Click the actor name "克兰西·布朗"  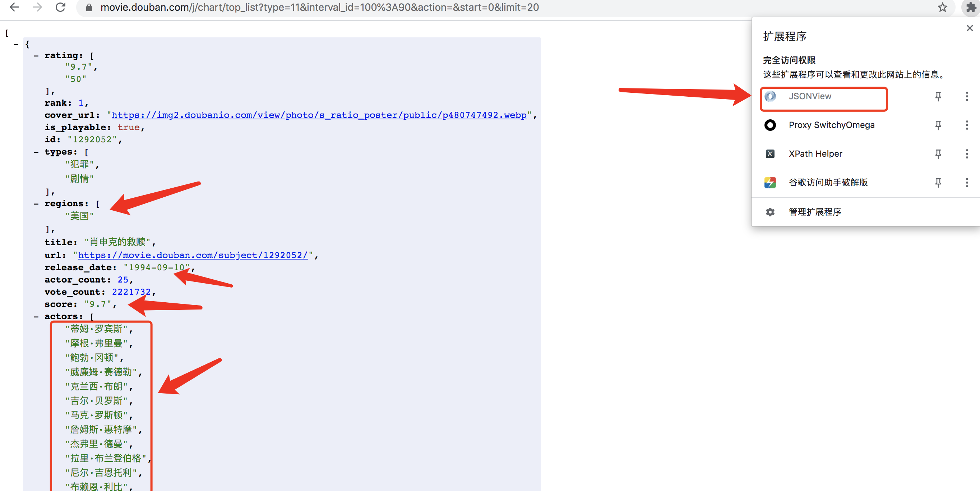96,386
